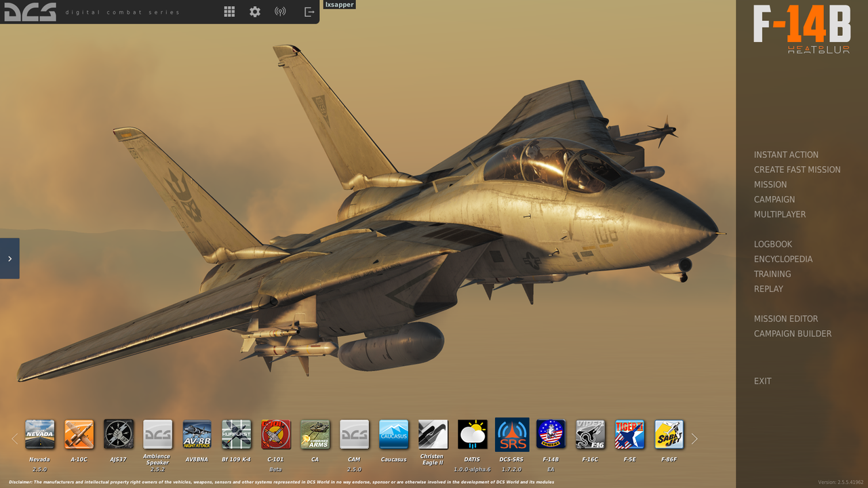Select MULTIPLAYER from the main menu

click(x=780, y=214)
